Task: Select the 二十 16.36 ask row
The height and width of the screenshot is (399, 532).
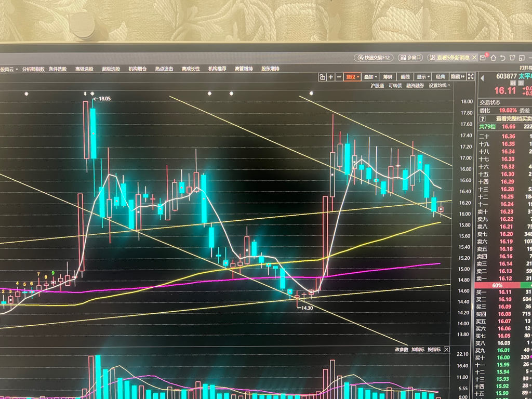Action: (504, 137)
